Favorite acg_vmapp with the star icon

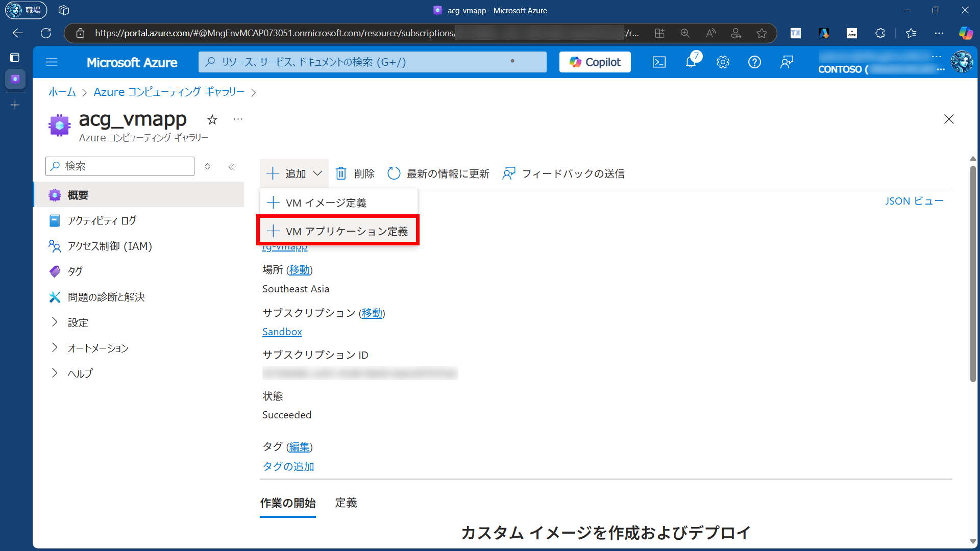pos(212,119)
